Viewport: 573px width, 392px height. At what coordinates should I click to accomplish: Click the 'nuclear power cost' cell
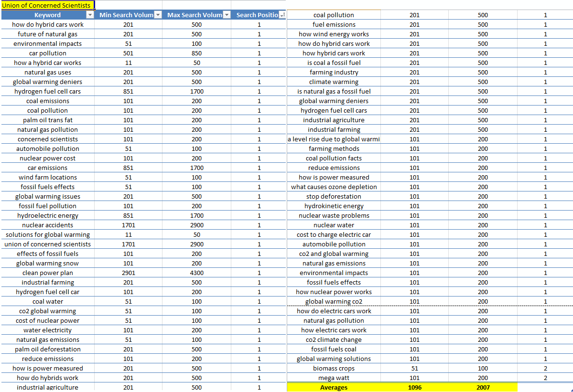tap(47, 158)
